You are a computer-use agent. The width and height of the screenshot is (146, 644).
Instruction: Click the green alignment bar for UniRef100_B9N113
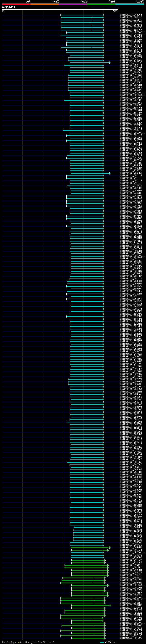pos(87,565)
